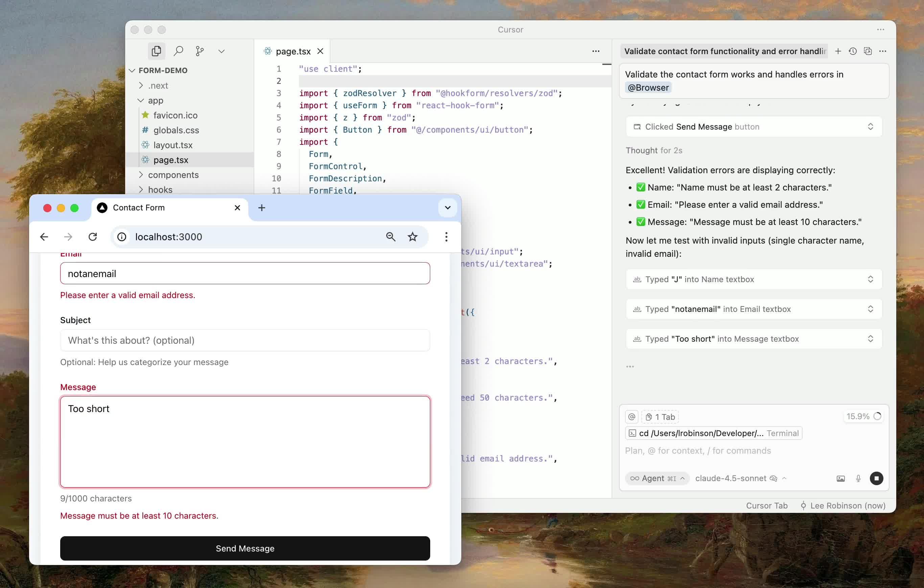Viewport: 924px width, 588px height.
Task: Switch to the page.tsx editor tab
Action: tap(293, 51)
